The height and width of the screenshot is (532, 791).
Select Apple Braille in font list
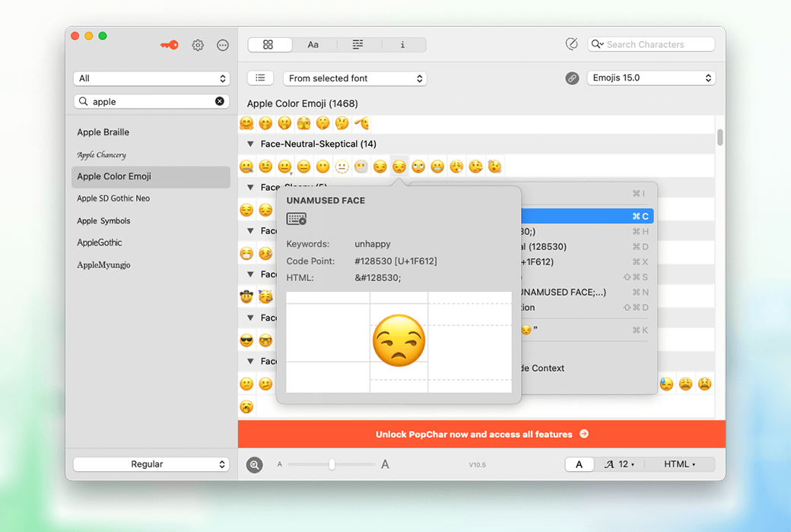[103, 132]
